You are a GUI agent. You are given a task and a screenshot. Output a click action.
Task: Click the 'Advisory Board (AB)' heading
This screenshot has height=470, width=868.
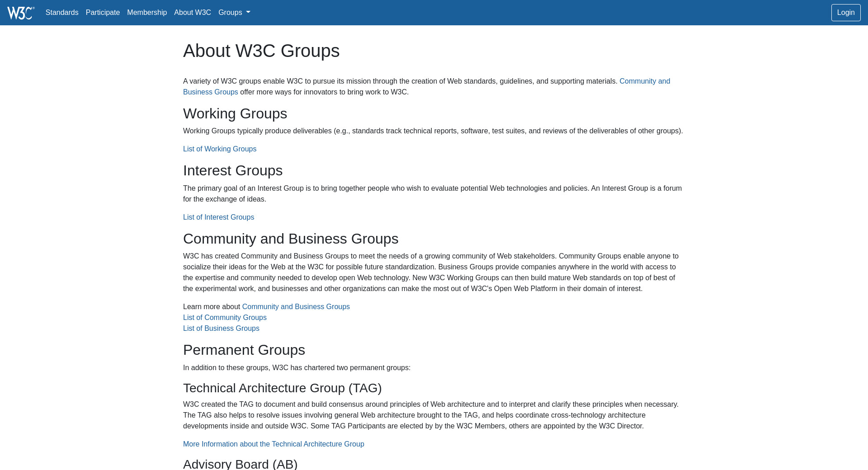(240, 464)
